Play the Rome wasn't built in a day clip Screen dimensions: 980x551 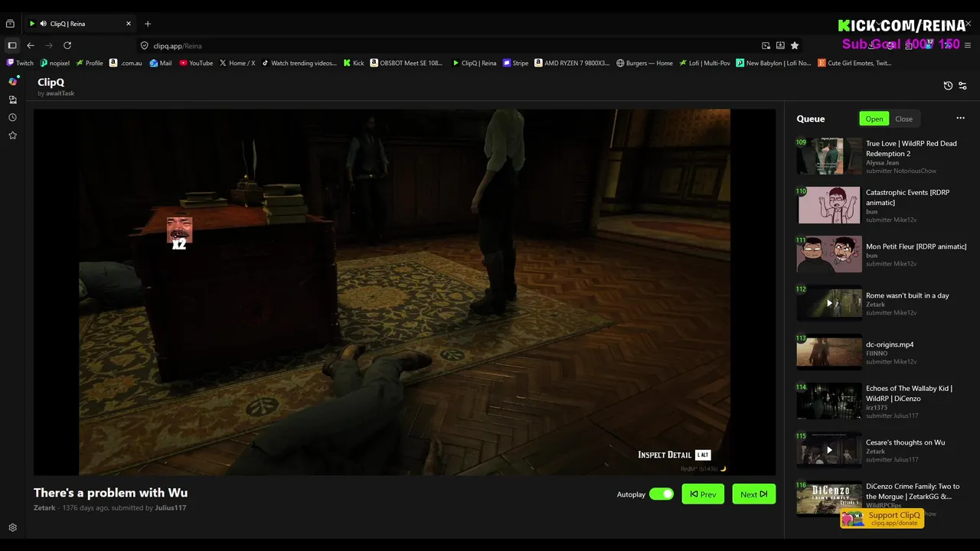829,303
